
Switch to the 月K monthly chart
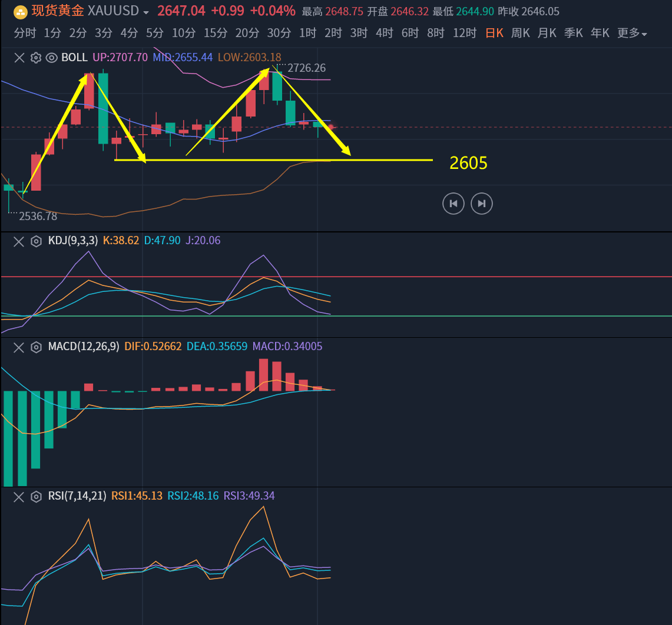coord(547,33)
